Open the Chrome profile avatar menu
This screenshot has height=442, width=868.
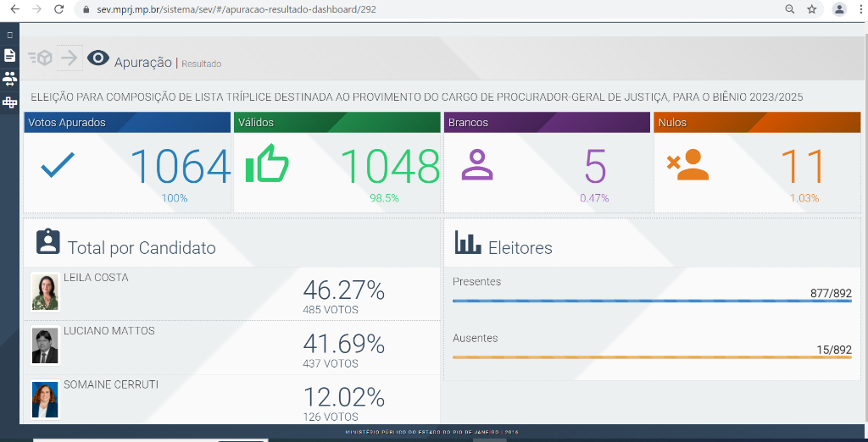pos(839,9)
